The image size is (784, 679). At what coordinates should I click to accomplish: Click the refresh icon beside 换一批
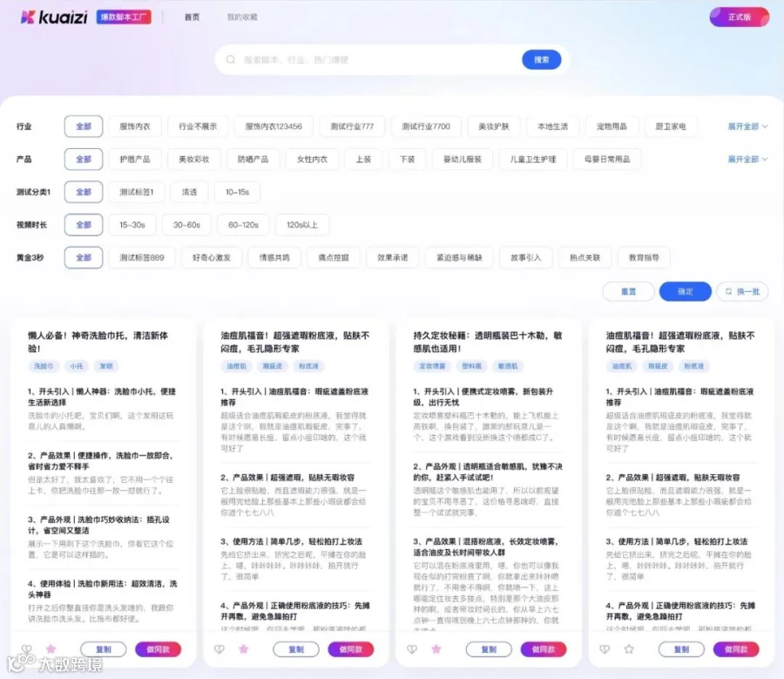[x=727, y=291]
